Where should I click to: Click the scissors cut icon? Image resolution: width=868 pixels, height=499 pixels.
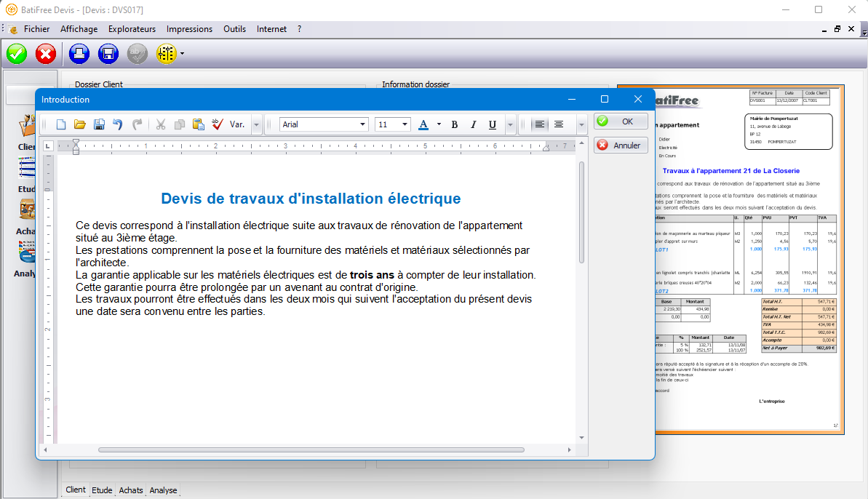[x=161, y=124]
